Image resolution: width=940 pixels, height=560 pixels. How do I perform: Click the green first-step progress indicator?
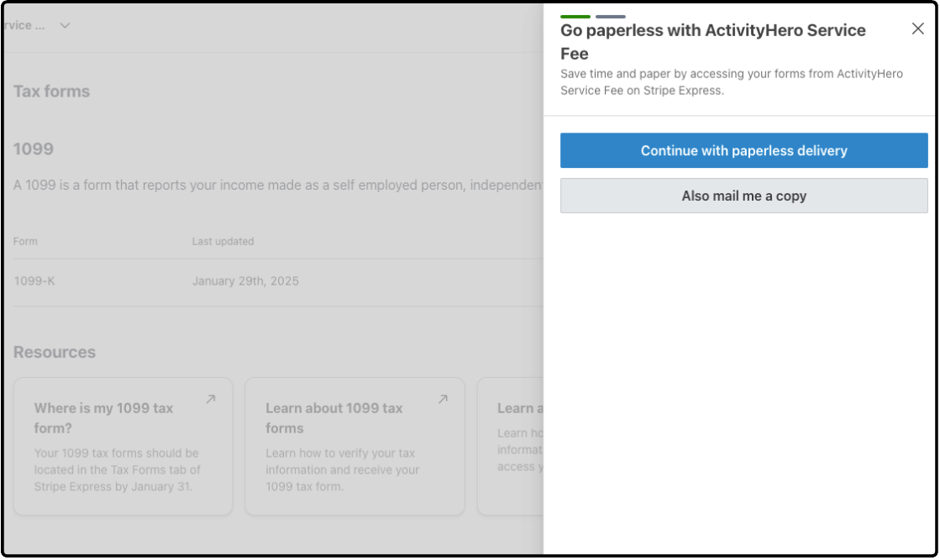point(575,17)
